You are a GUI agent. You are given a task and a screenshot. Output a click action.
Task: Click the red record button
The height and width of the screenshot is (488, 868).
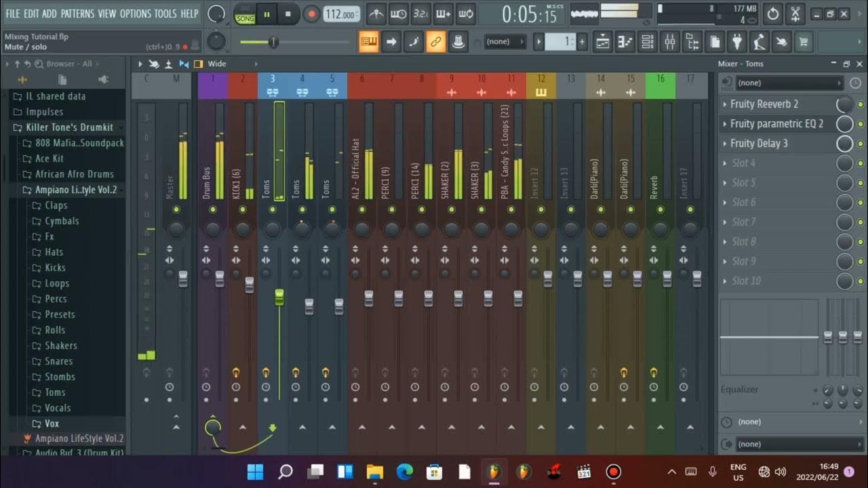click(312, 14)
